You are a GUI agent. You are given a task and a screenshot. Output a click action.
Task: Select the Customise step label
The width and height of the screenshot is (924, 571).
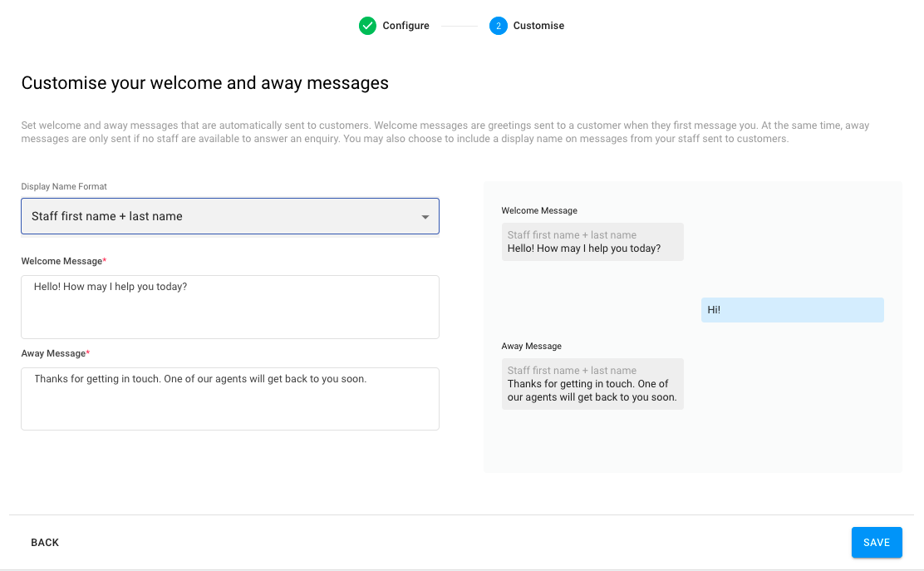[x=538, y=26]
